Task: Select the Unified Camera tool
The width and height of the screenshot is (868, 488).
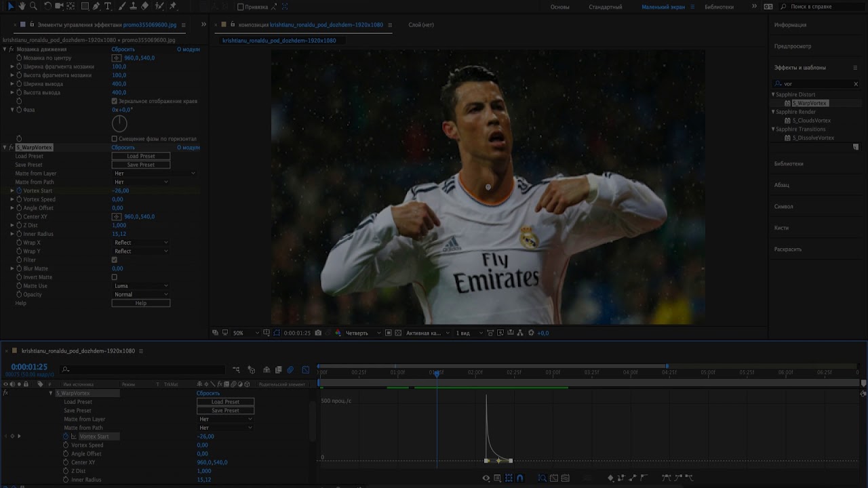Action: [59, 6]
